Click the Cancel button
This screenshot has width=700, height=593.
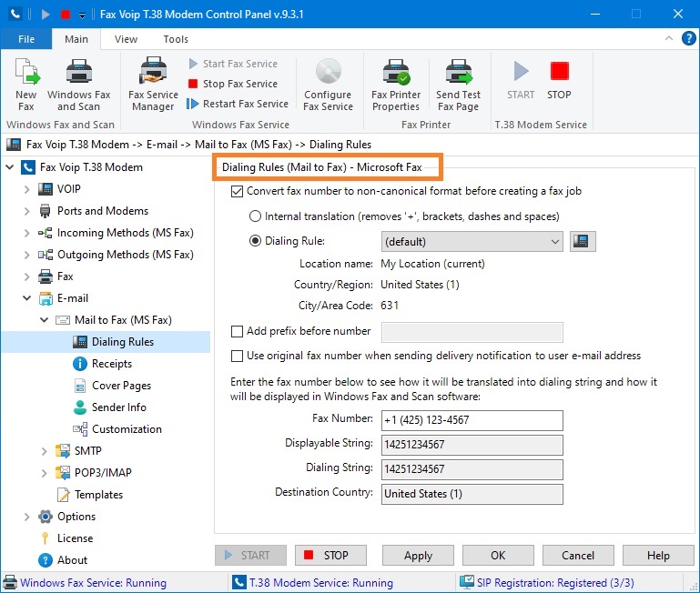tap(578, 556)
